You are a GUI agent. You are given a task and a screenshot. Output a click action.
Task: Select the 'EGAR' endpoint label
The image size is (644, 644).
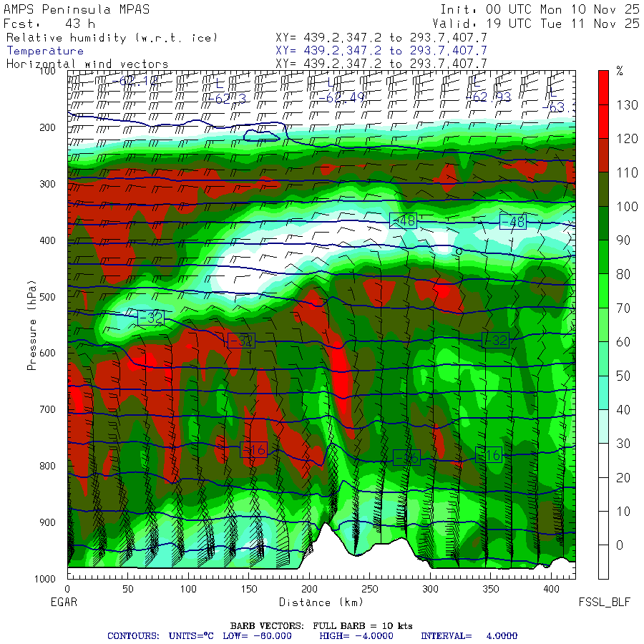click(x=64, y=602)
